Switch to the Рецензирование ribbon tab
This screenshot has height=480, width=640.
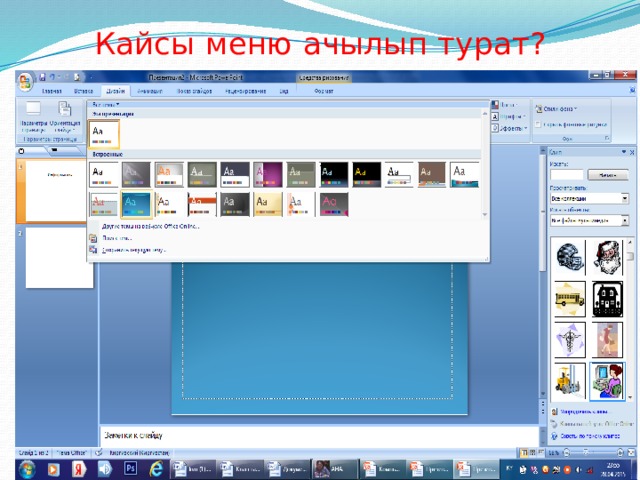(246, 91)
